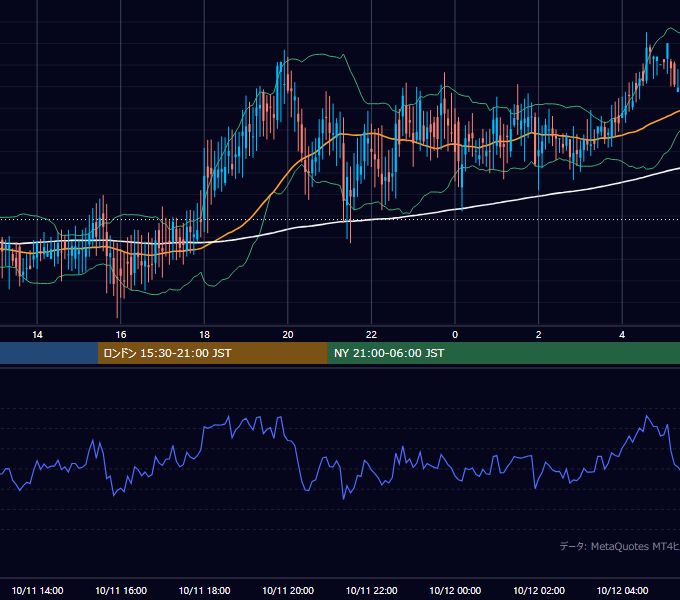Click the '10/11 18:00' date label

pos(204,590)
